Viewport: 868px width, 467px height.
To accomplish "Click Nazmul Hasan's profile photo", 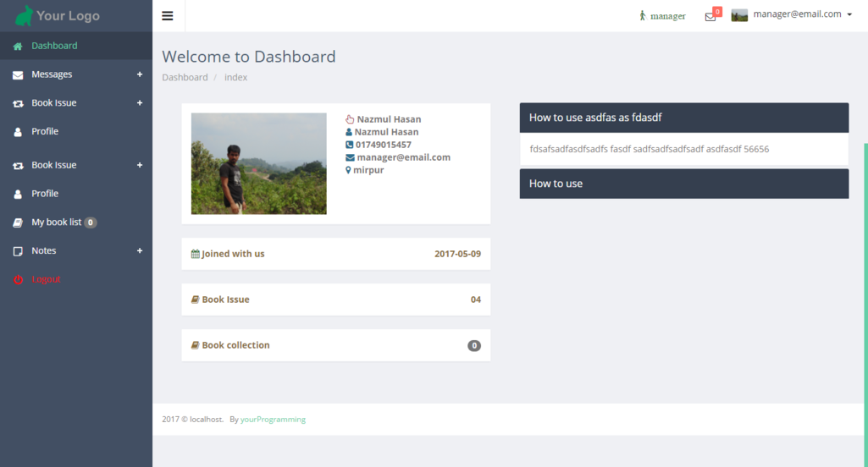I will click(258, 163).
